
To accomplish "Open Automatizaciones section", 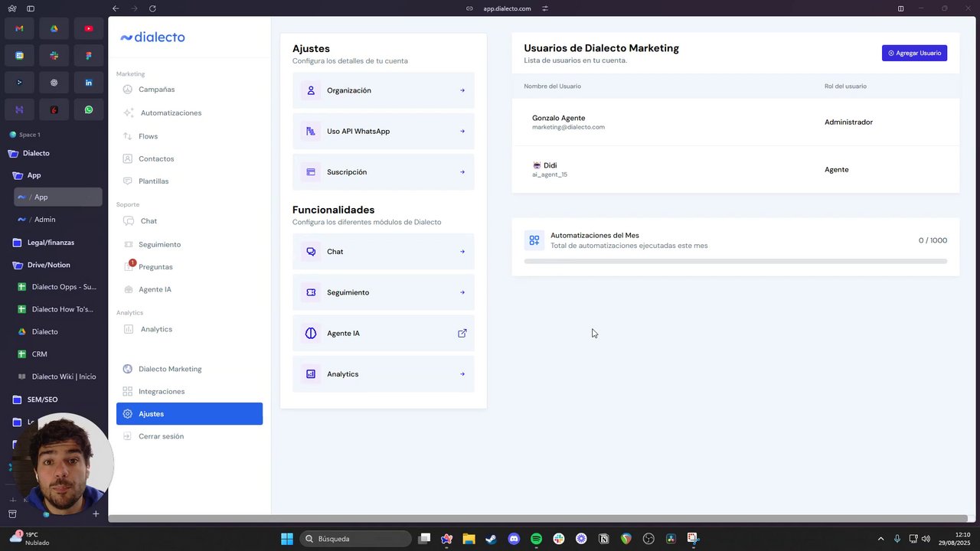I will click(171, 112).
